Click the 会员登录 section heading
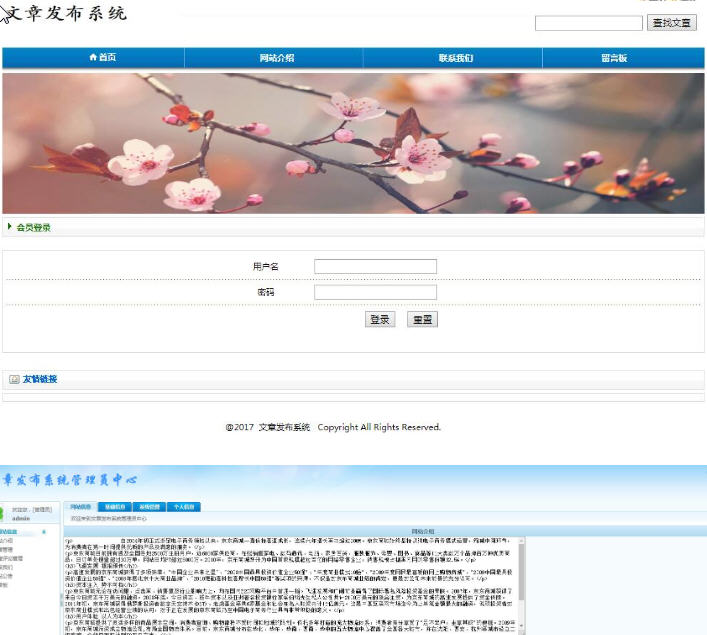This screenshot has width=707, height=635. coord(34,227)
